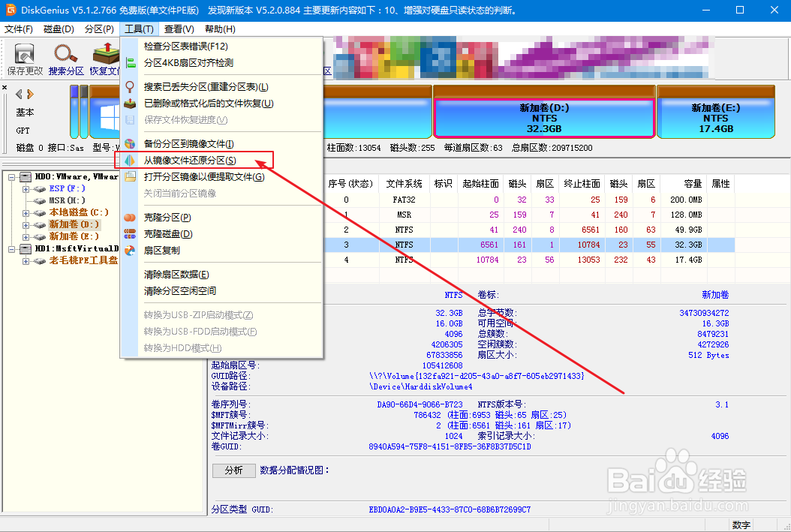
Task: Click the 分区4KB扇区对齐检测 menu icon
Action: click(x=131, y=63)
